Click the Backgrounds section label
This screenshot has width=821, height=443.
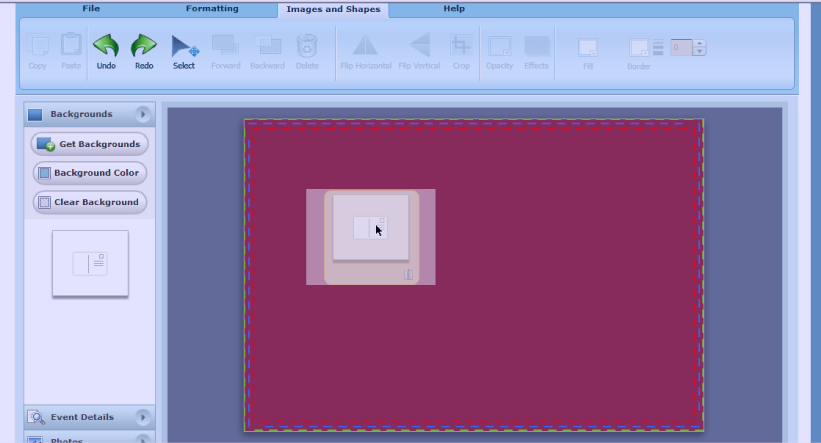click(81, 114)
